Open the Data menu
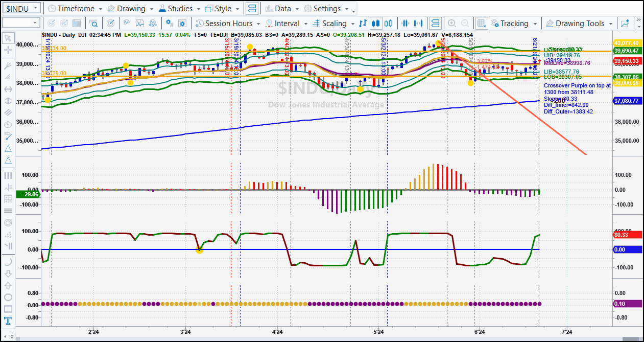The height and width of the screenshot is (342, 644). pyautogui.click(x=281, y=9)
